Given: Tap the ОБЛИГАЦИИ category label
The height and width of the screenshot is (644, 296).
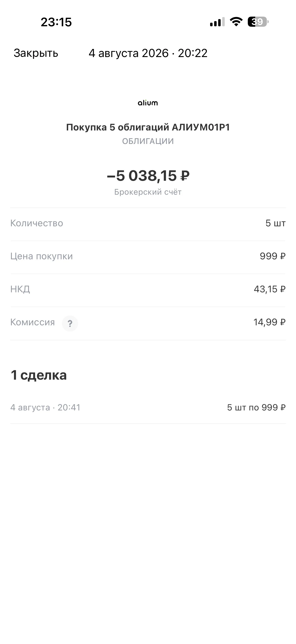Looking at the screenshot, I should tap(148, 141).
